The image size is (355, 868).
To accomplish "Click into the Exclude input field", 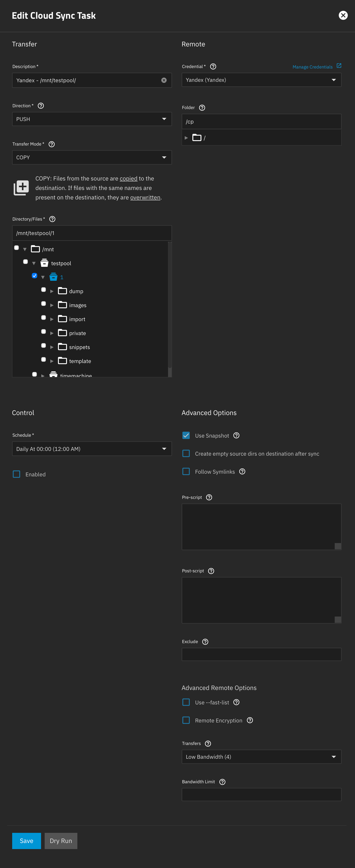I will tap(261, 654).
